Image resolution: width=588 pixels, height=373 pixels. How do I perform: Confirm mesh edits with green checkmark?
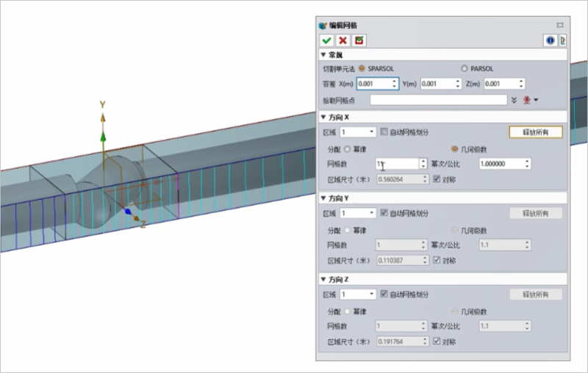click(x=327, y=40)
